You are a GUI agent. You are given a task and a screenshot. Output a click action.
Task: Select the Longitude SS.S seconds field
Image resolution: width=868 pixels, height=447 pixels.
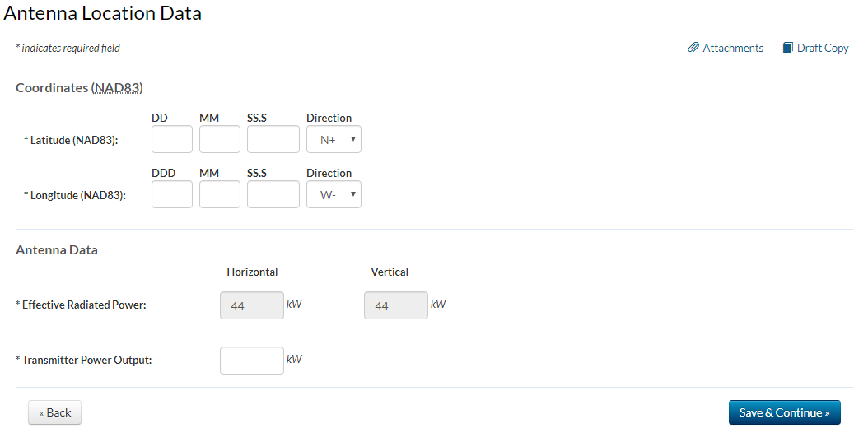(x=273, y=195)
